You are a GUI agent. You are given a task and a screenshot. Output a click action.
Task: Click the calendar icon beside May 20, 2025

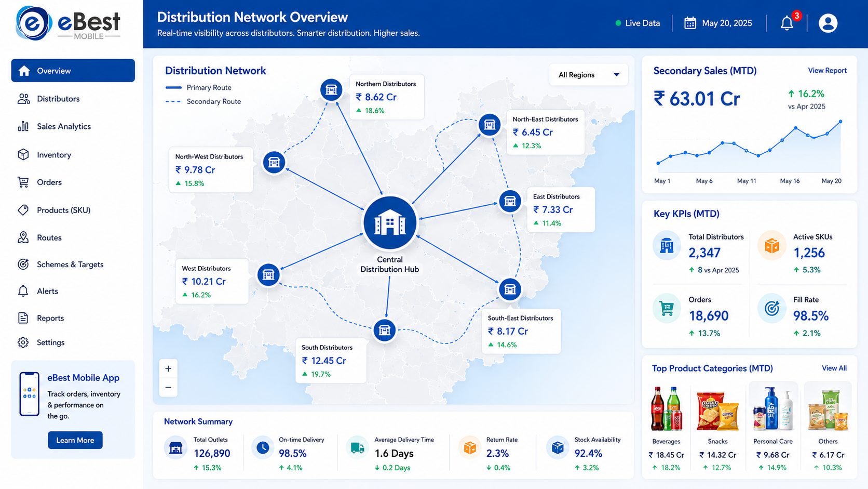point(690,23)
